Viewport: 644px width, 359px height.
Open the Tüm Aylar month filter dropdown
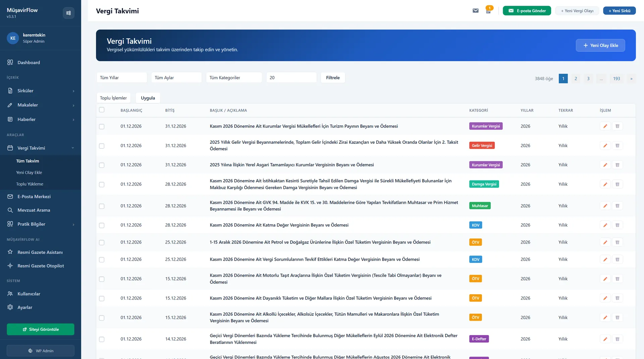pyautogui.click(x=176, y=78)
